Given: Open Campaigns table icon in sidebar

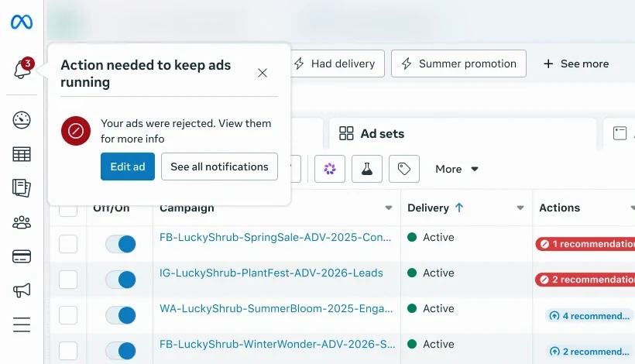Looking at the screenshot, I should tap(22, 154).
